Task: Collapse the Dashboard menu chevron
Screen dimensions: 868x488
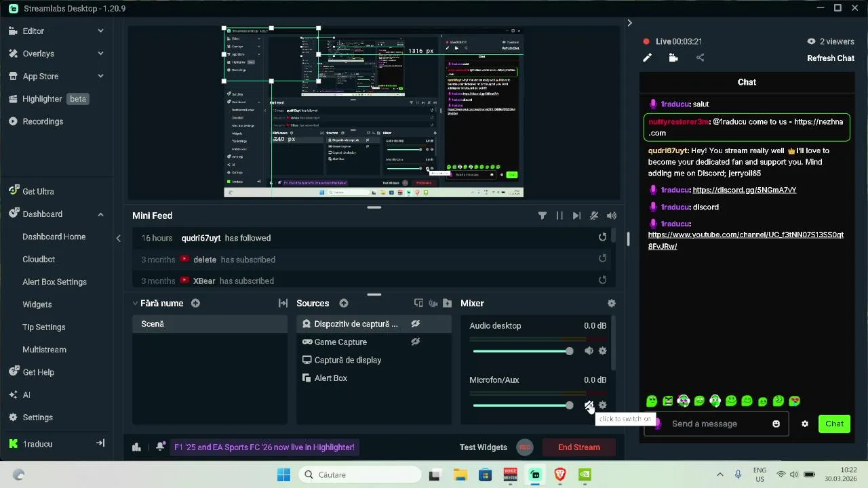Action: click(x=100, y=214)
